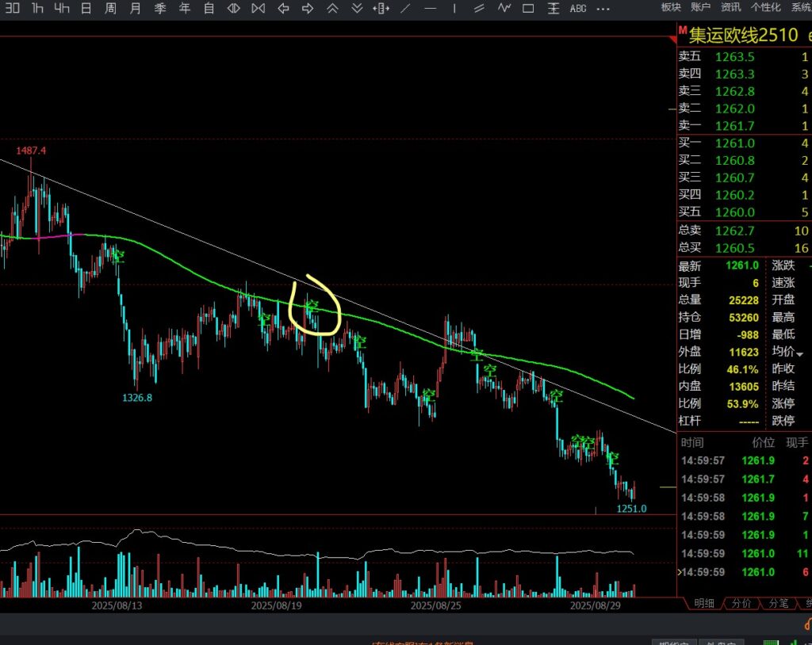Click buy-two price 1260.8
Viewport: 812px width, 645px height.
[x=734, y=161]
